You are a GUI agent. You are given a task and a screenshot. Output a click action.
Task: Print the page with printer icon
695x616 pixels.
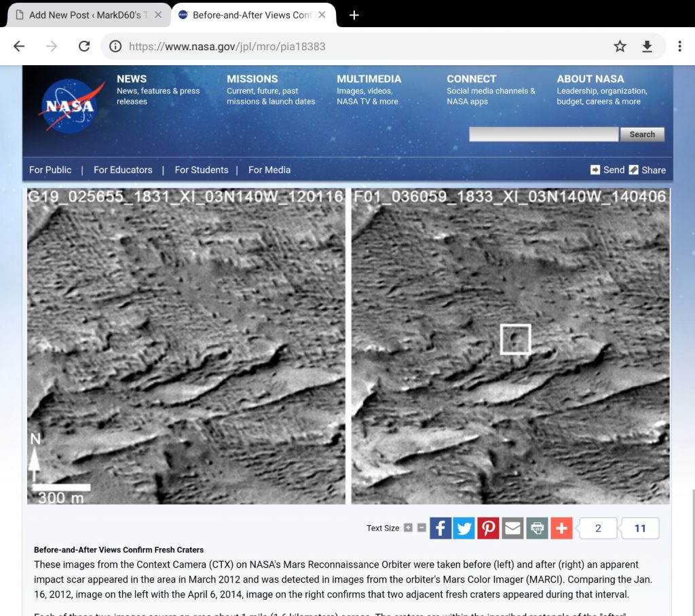point(538,528)
